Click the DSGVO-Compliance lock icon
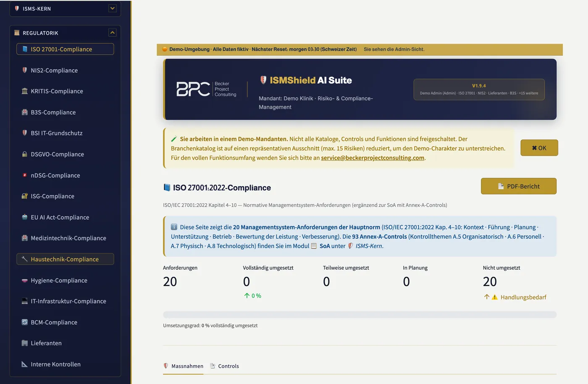The width and height of the screenshot is (588, 384). point(25,154)
